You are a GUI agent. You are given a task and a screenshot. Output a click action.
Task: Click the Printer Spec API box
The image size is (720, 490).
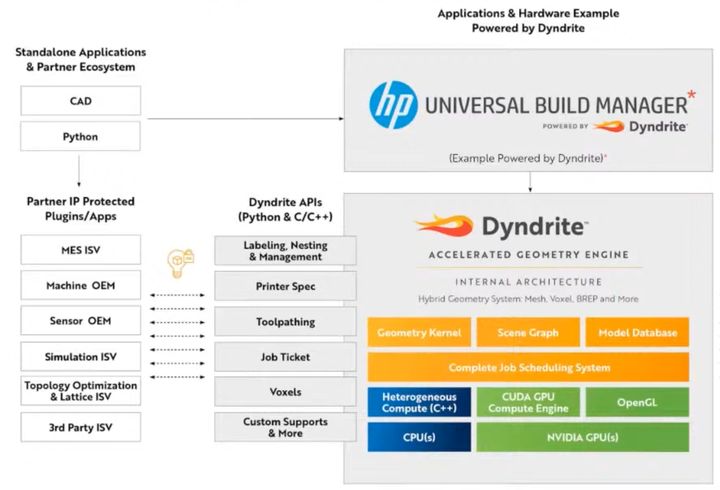point(285,286)
